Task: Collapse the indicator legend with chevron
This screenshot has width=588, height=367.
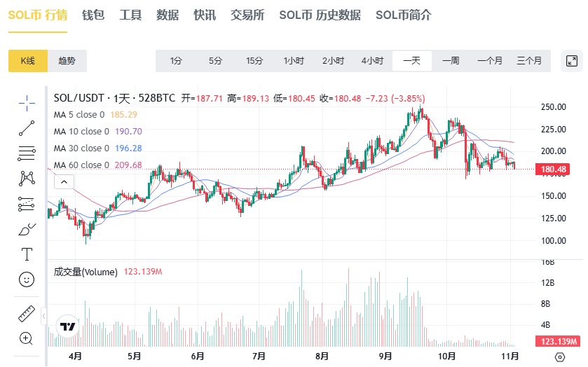Action: [64, 182]
